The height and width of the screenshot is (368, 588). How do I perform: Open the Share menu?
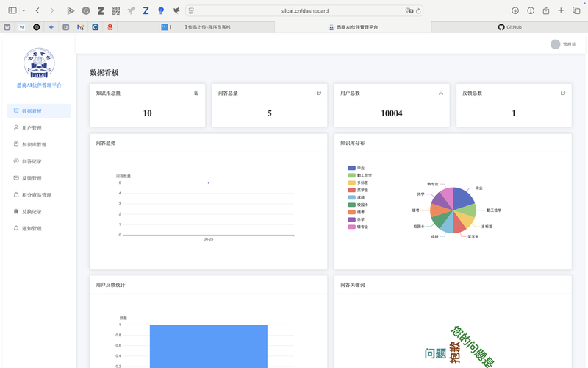546,10
